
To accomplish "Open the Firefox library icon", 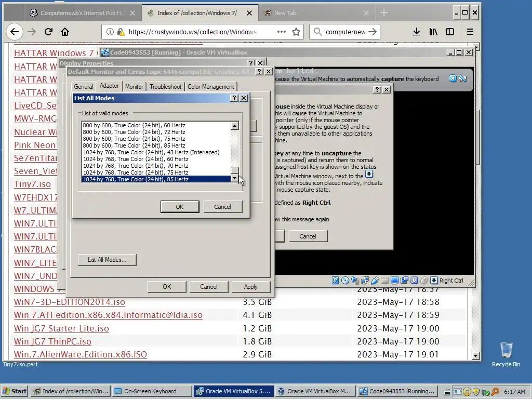I will [x=433, y=32].
